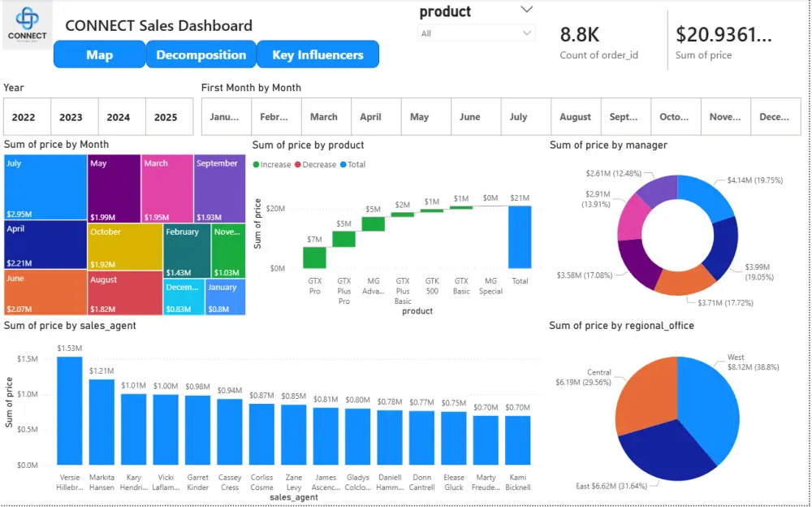
Task: Click Zane Levy's $0.85M bar
Action: (x=294, y=435)
